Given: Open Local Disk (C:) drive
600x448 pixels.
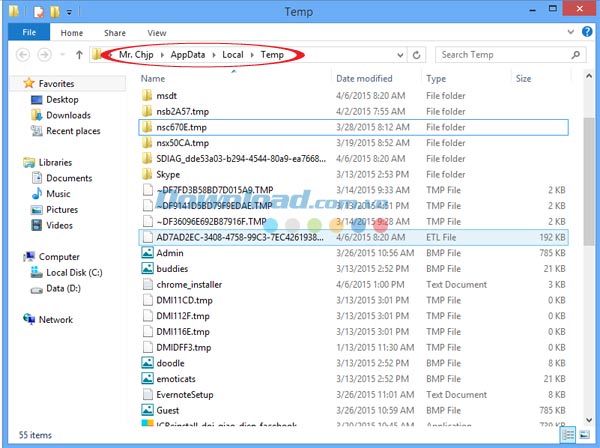Looking at the screenshot, I should (x=74, y=272).
